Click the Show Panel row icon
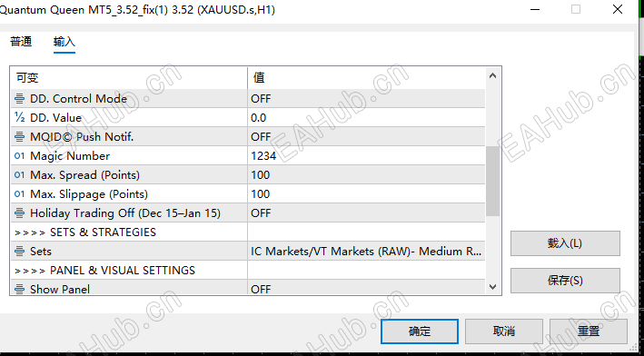 [x=19, y=289]
